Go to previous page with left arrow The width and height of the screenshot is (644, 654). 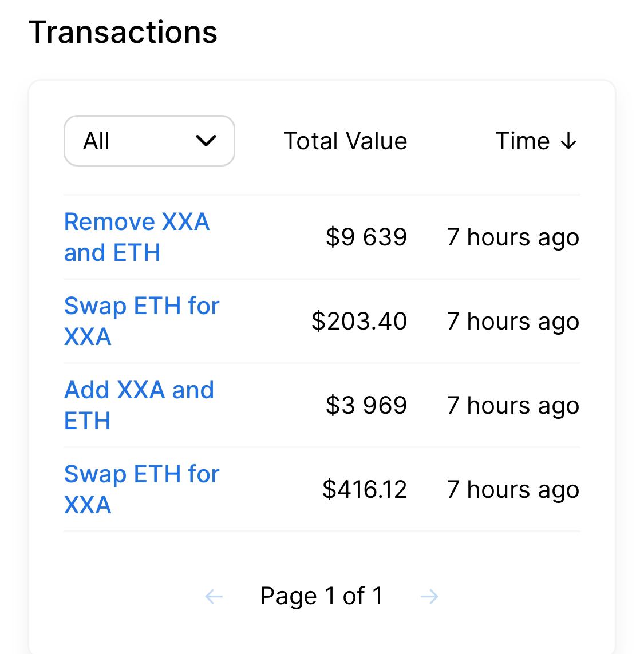click(x=214, y=597)
